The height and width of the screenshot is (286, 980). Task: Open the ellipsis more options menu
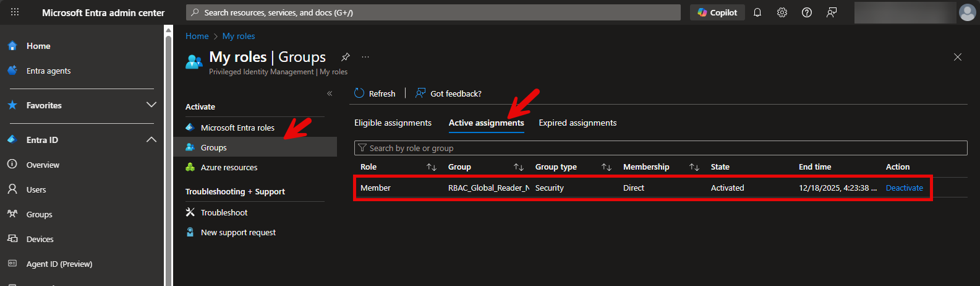pyautogui.click(x=365, y=57)
